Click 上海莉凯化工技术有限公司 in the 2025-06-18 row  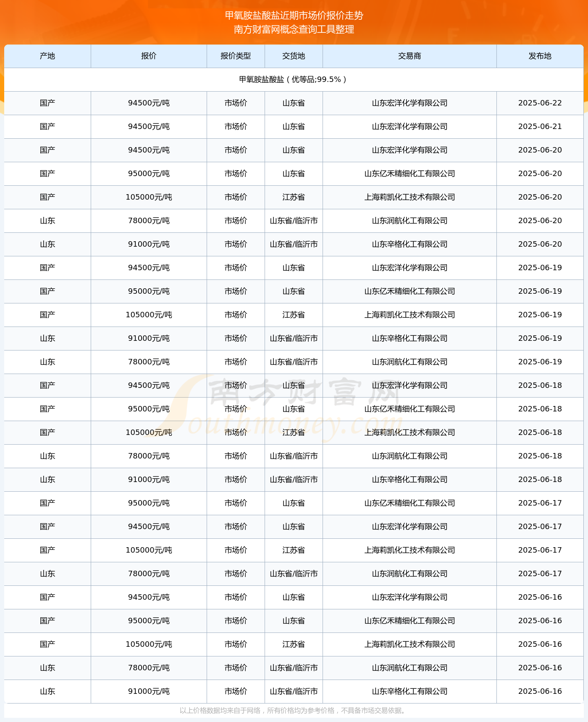409,432
